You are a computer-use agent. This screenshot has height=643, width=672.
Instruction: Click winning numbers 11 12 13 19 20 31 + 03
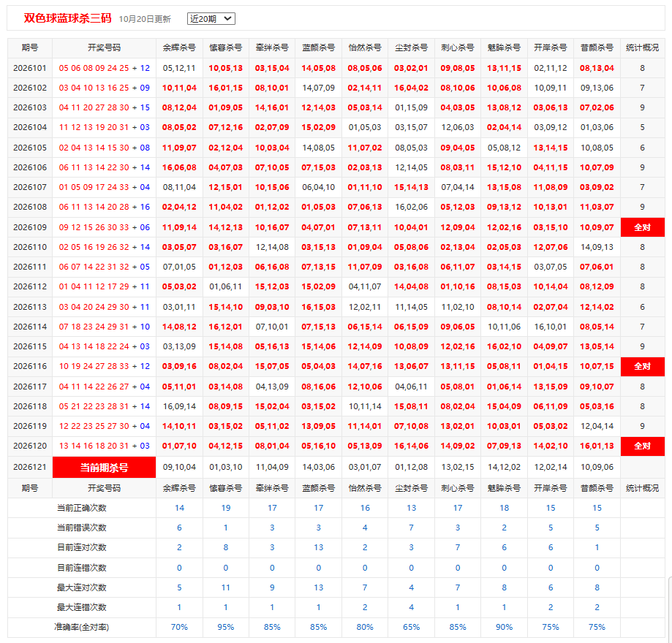104,127
